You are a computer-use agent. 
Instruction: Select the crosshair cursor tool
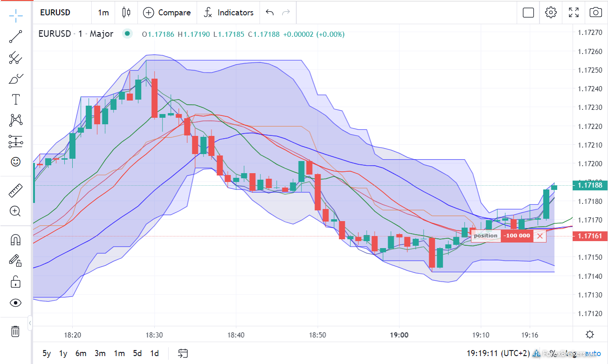16,15
